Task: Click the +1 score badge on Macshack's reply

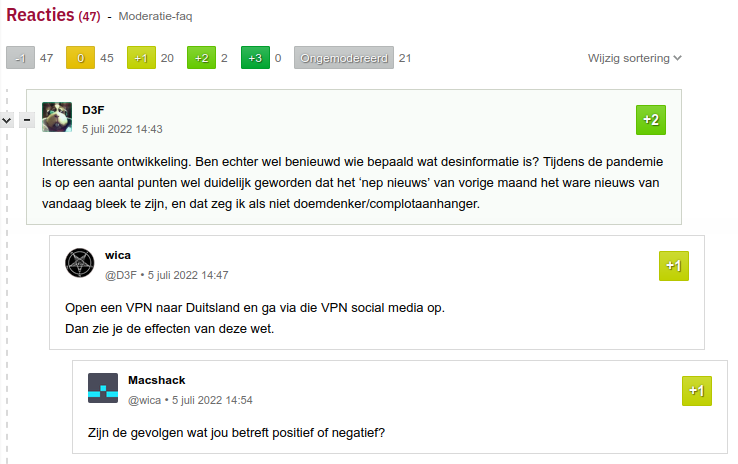Action: click(x=696, y=391)
